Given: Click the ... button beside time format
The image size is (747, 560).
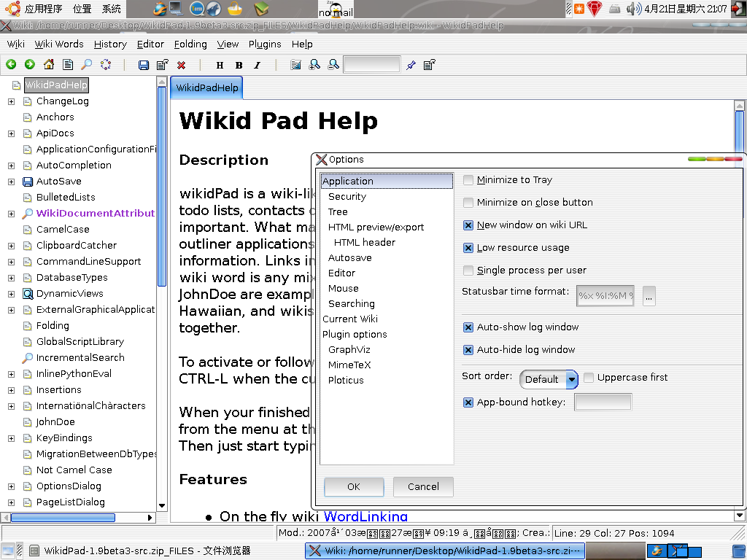Looking at the screenshot, I should (649, 296).
